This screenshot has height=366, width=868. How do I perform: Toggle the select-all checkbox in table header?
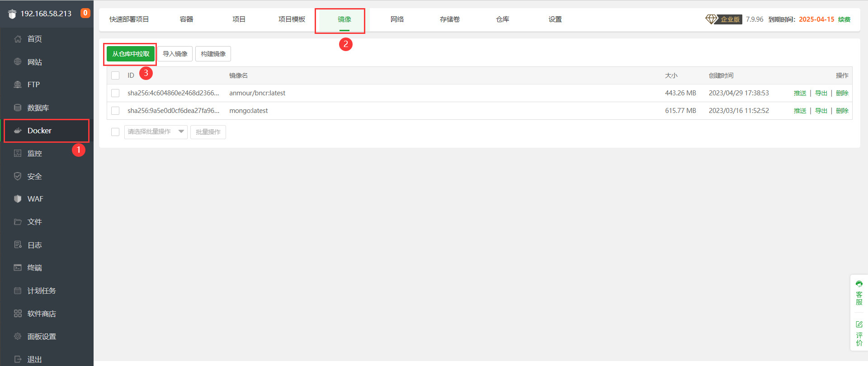115,75
